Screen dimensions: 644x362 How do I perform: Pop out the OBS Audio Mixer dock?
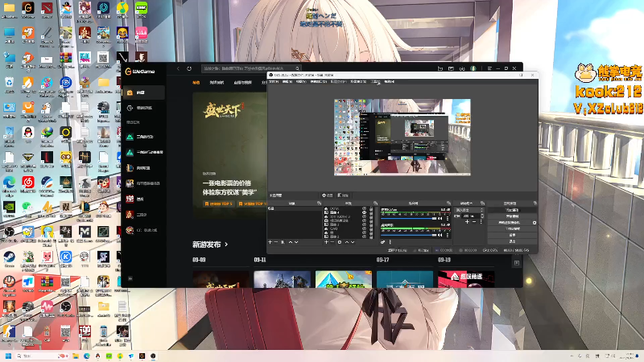pyautogui.click(x=448, y=203)
